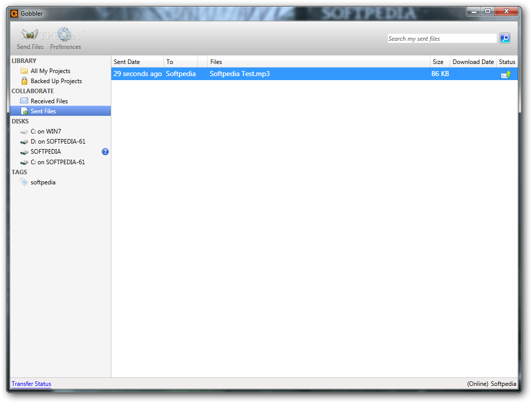Open Preferences gear icon
The width and height of the screenshot is (532, 403).
pyautogui.click(x=64, y=35)
